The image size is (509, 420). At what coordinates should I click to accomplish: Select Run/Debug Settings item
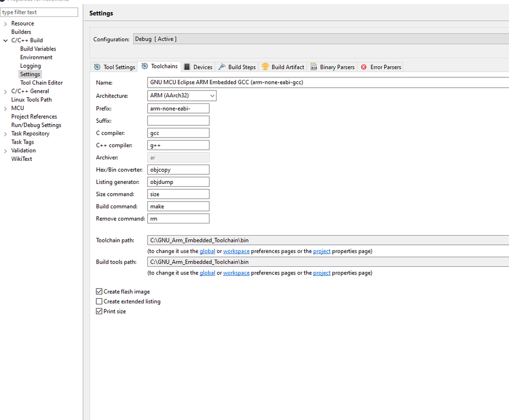pyautogui.click(x=36, y=125)
